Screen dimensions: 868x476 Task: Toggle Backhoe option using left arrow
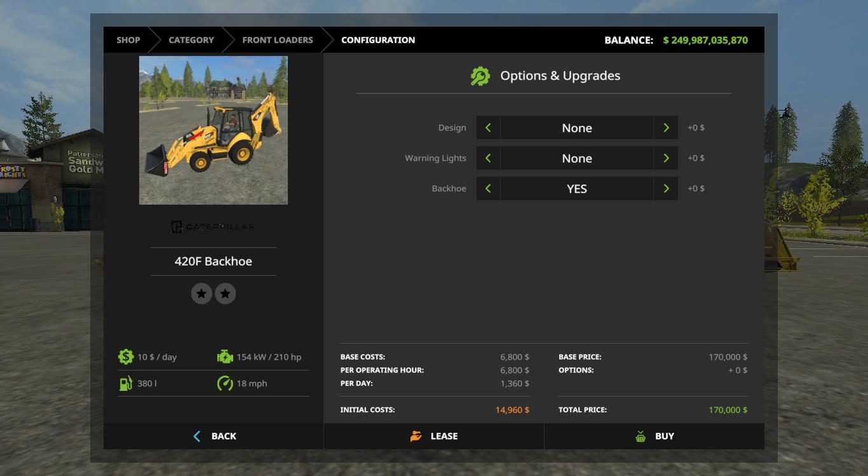click(488, 189)
